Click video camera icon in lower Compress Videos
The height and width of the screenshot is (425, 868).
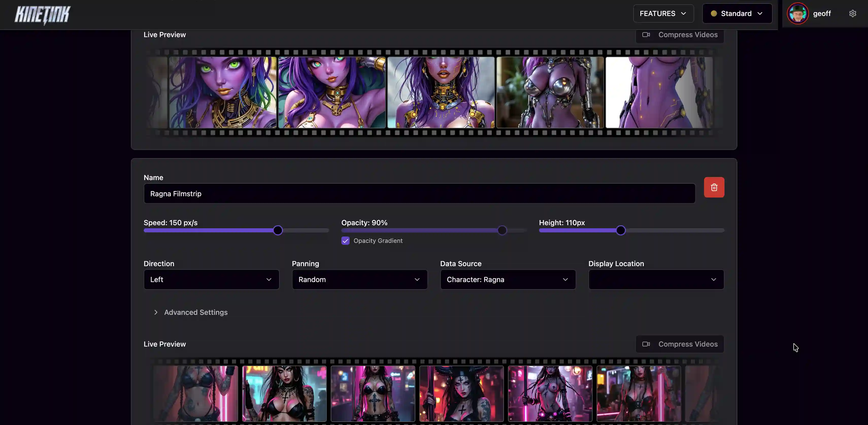tap(646, 344)
